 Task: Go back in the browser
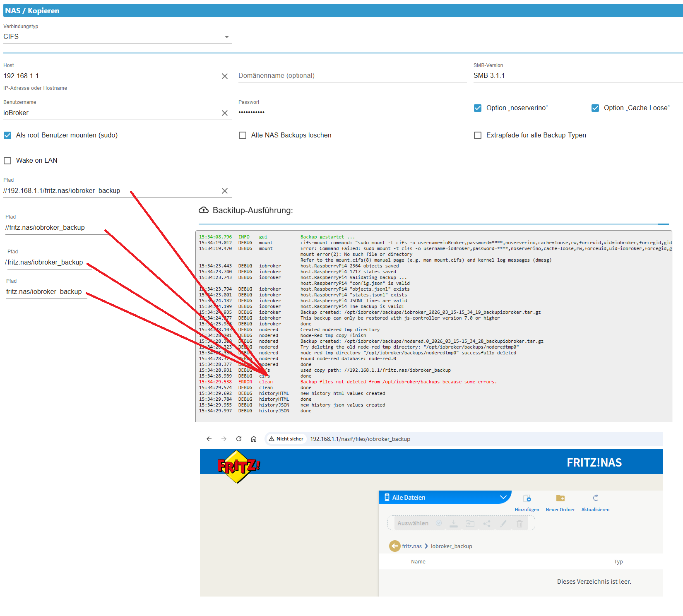(x=209, y=439)
